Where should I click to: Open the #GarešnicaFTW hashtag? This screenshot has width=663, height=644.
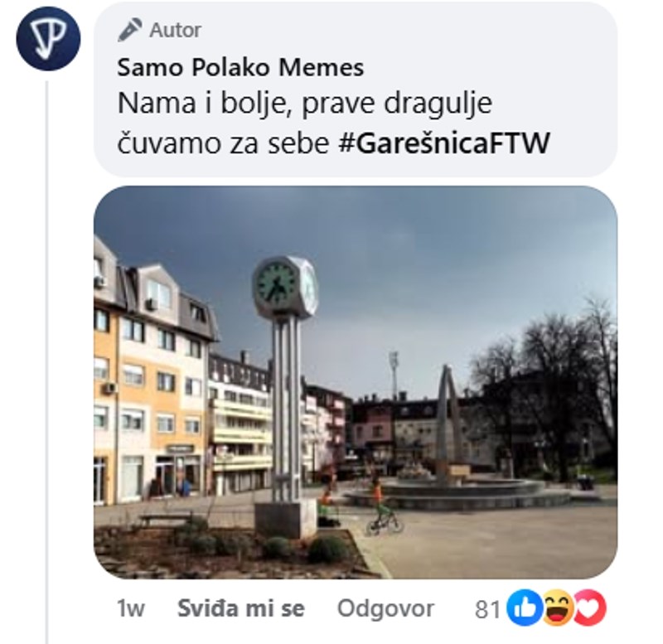click(444, 143)
